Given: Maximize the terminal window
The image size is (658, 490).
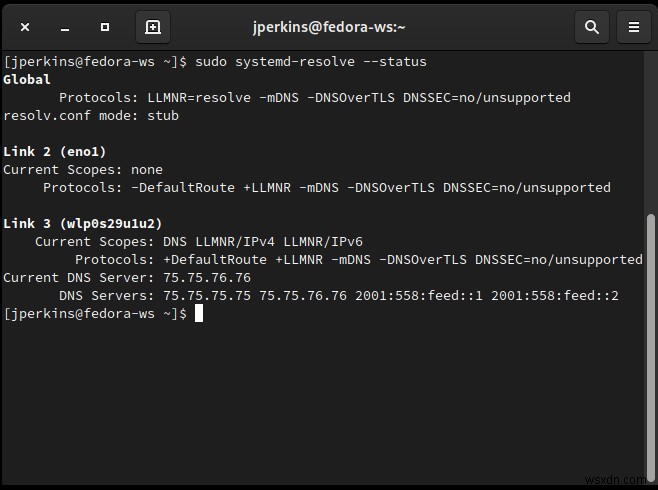Looking at the screenshot, I should pos(105,27).
